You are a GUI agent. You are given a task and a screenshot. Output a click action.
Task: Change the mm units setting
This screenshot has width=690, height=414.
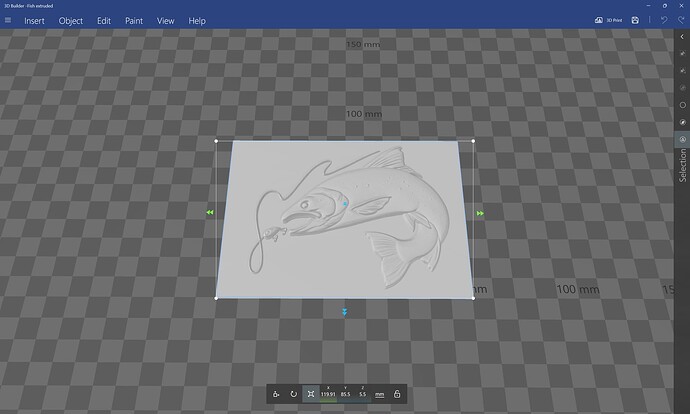point(379,394)
